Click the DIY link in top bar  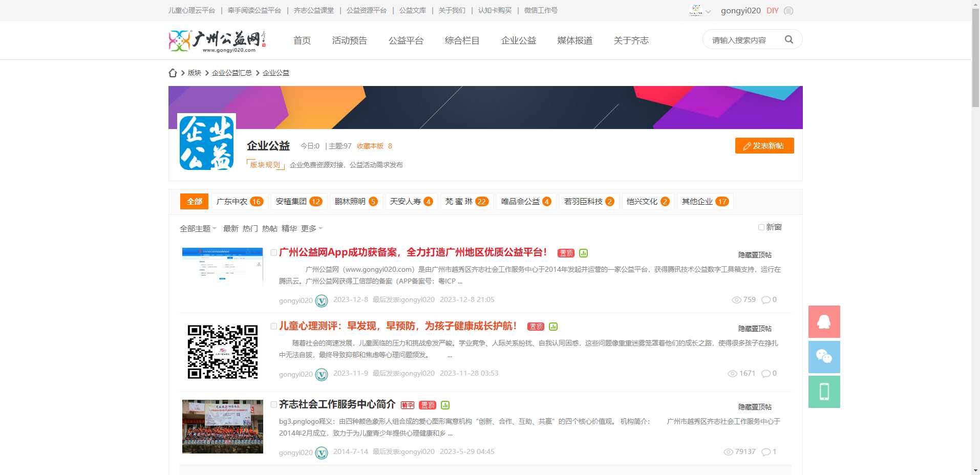click(x=772, y=11)
